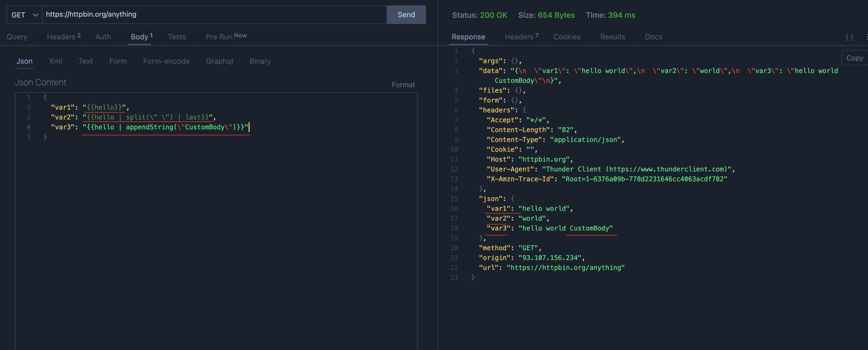
Task: View the response Cookies tab
Action: [x=567, y=37]
